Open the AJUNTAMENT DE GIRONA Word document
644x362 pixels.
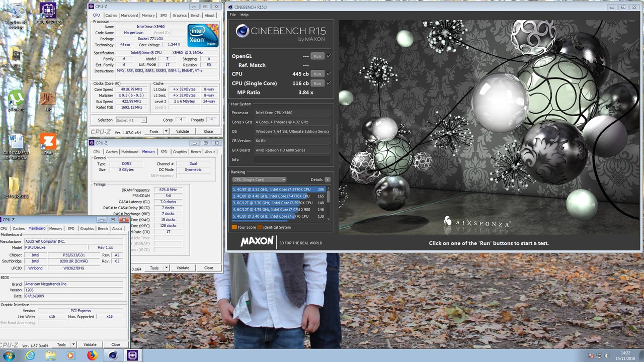pos(16,146)
